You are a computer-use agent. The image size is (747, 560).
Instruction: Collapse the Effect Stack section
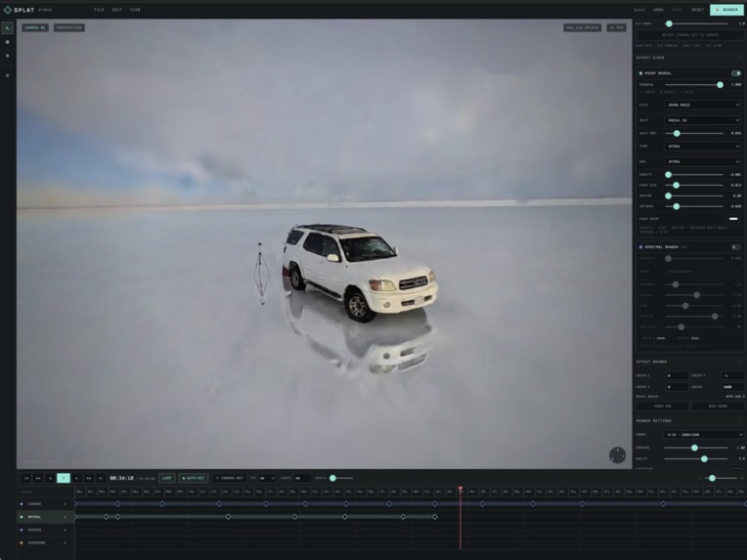click(x=740, y=58)
